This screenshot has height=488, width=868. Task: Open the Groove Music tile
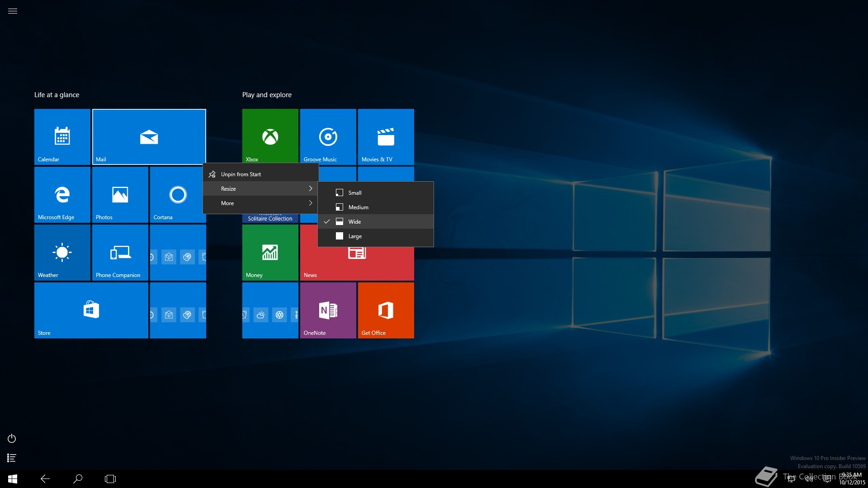tap(328, 136)
